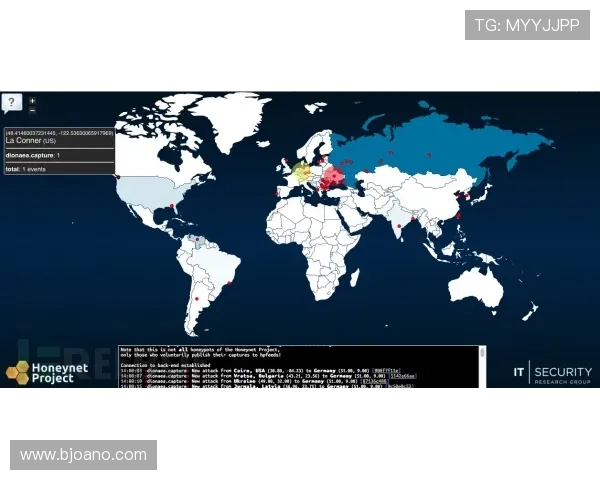Zoom out with the minus button

tap(32, 110)
